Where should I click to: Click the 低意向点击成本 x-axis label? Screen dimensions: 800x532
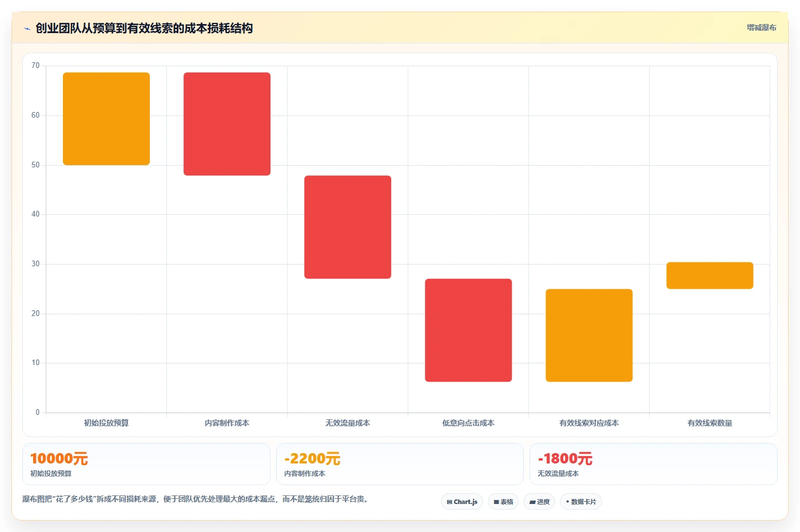[x=468, y=423]
